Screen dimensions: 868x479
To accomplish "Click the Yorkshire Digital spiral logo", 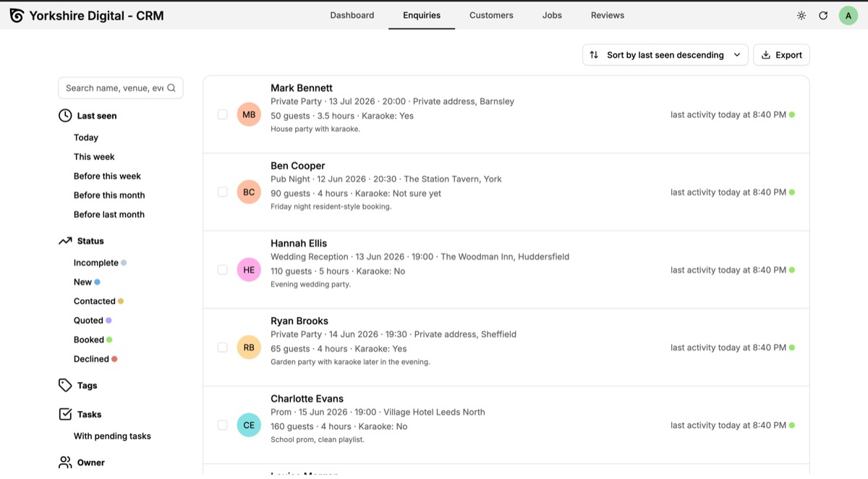I will (x=17, y=15).
